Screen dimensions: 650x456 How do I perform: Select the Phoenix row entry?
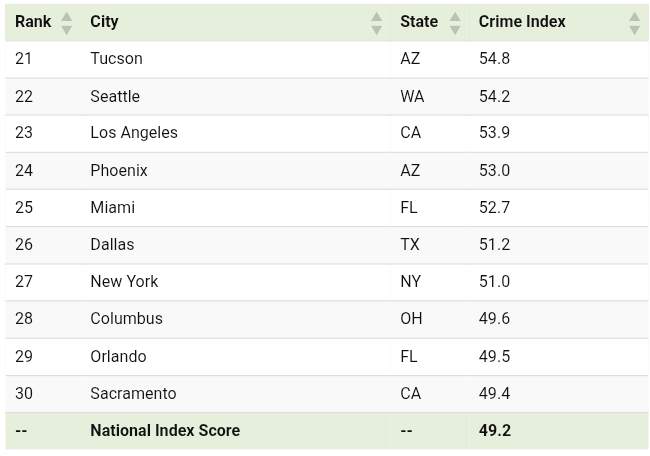pos(119,170)
